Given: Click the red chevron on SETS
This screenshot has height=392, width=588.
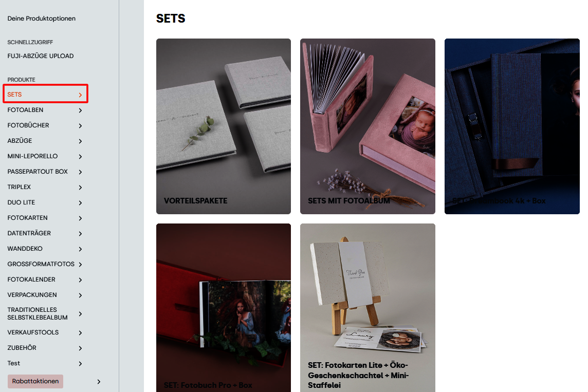Looking at the screenshot, I should tap(80, 95).
